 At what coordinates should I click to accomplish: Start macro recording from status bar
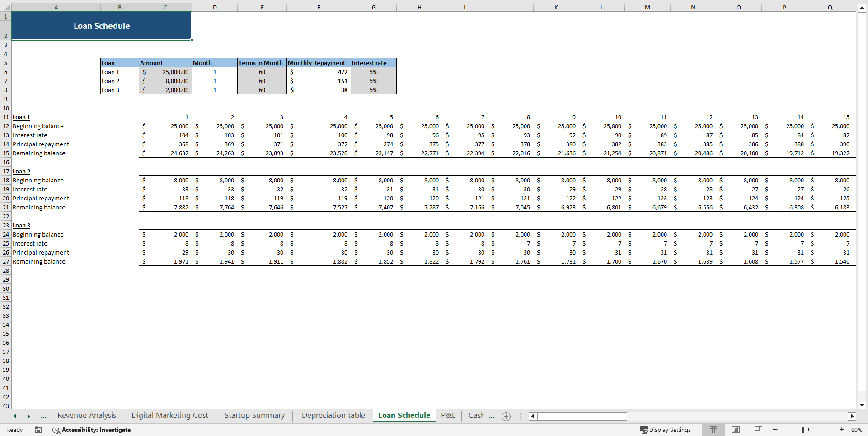38,430
